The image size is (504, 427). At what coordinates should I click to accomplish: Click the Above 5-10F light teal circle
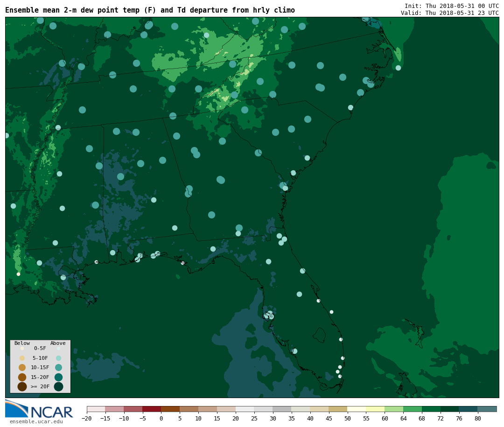click(x=58, y=358)
